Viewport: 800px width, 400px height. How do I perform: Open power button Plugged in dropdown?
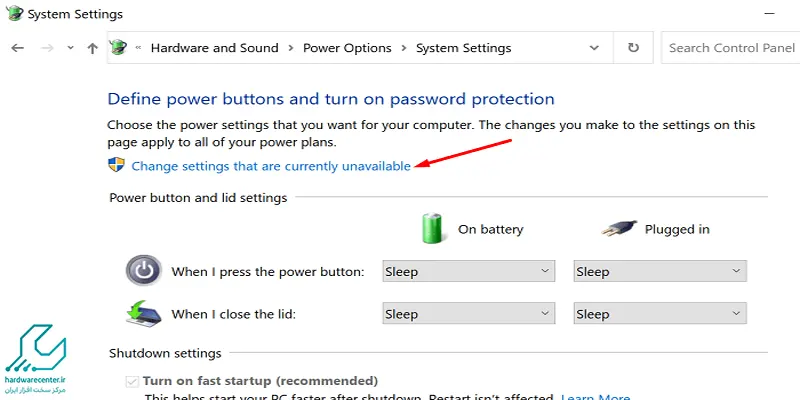tap(660, 271)
